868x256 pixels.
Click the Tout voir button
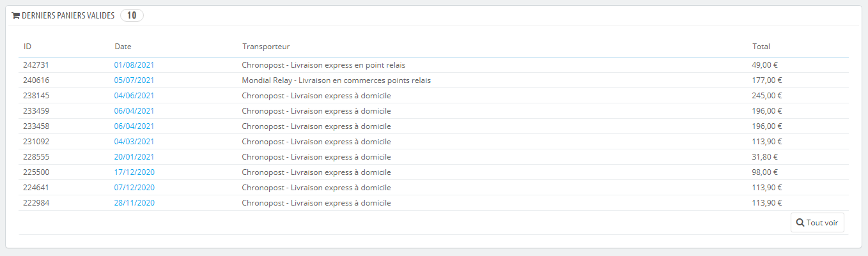[x=817, y=223]
